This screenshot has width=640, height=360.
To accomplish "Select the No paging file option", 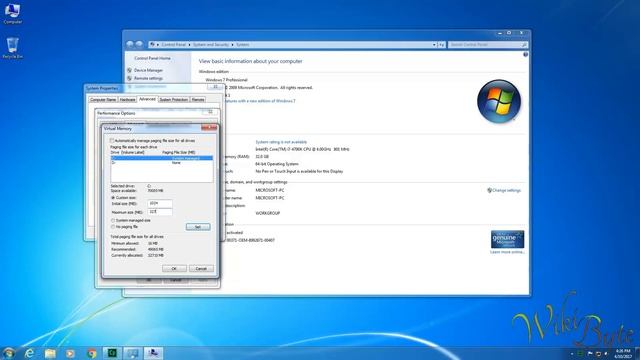I will coord(113,227).
